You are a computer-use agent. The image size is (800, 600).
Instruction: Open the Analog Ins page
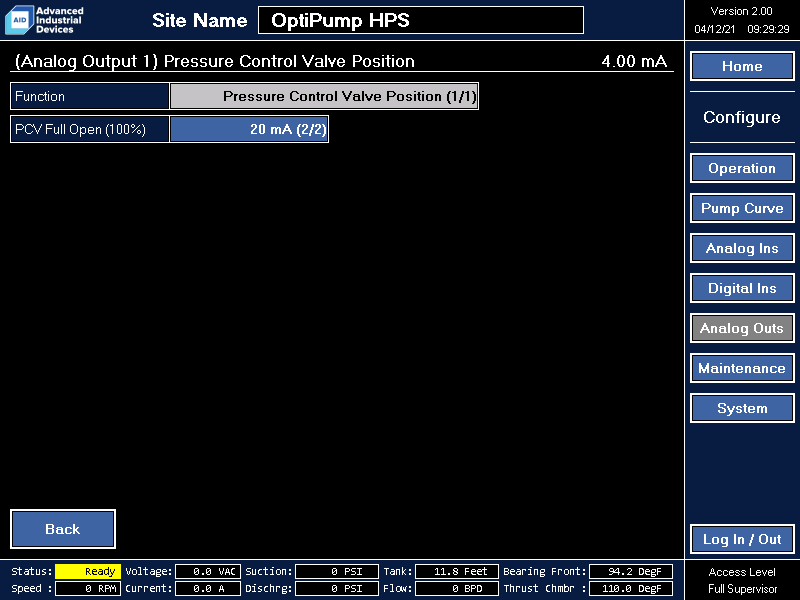[x=742, y=248]
